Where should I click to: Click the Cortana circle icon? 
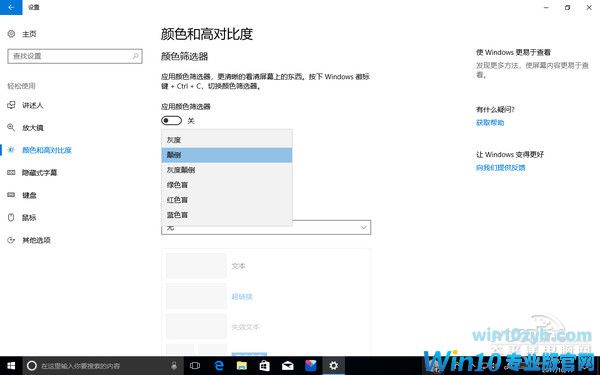point(32,366)
